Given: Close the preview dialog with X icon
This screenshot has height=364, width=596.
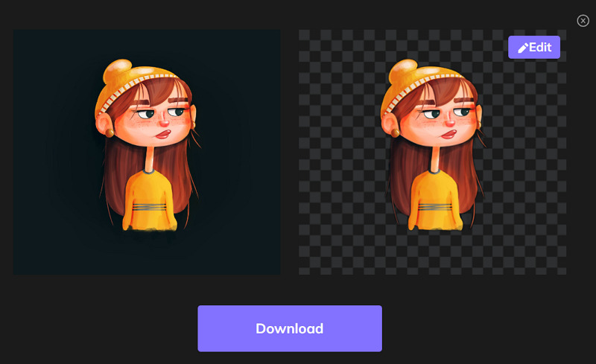Looking at the screenshot, I should (583, 21).
